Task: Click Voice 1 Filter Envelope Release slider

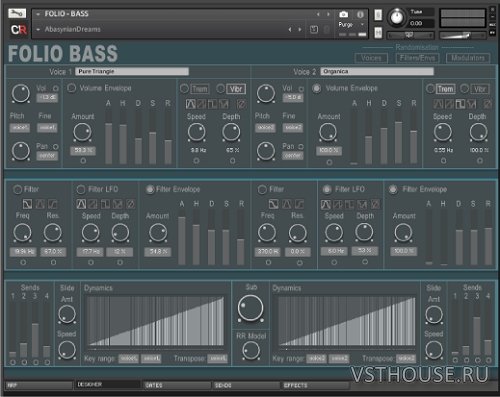Action: tap(241, 237)
